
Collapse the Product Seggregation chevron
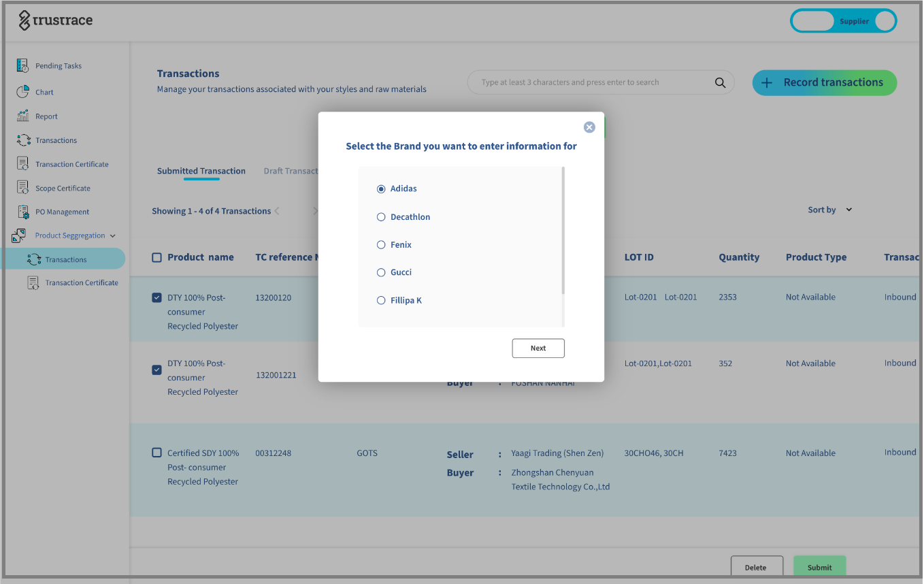pyautogui.click(x=113, y=236)
